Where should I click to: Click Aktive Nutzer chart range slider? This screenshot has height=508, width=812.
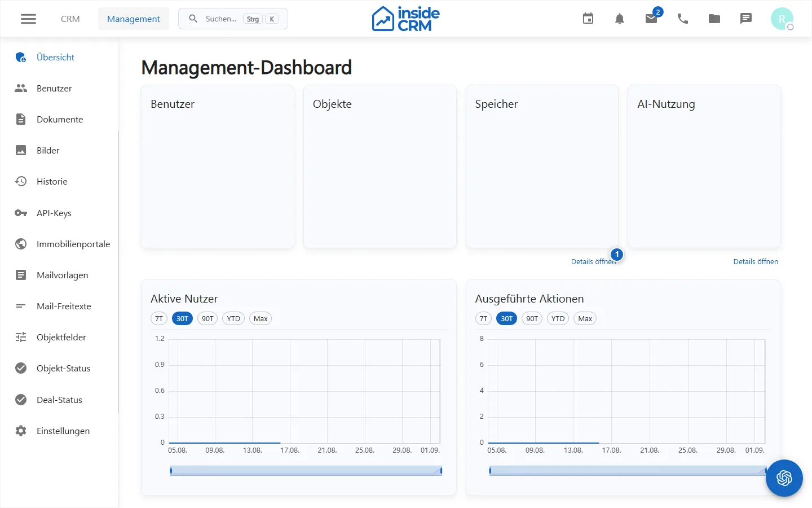[x=306, y=471]
